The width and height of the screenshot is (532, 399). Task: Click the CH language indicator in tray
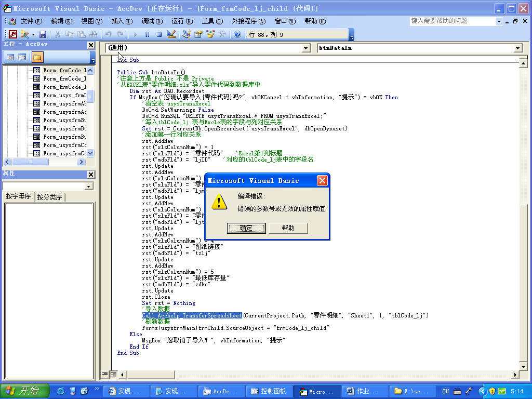coord(445,391)
